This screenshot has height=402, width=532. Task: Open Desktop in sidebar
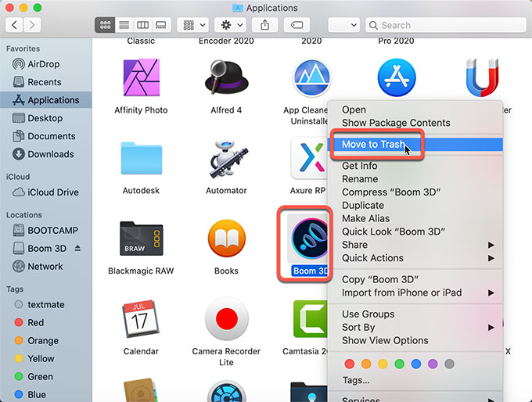pos(46,118)
